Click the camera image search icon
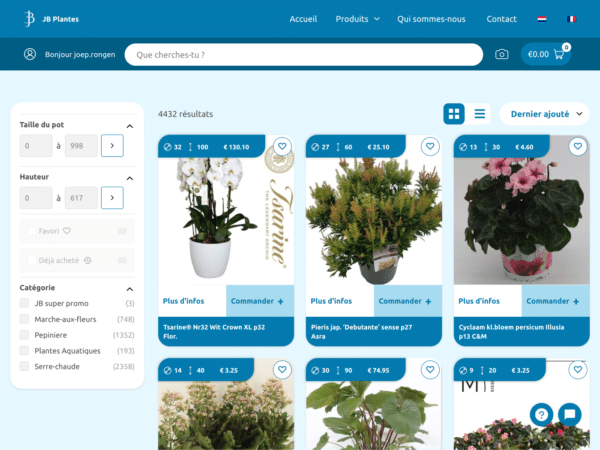Image resolution: width=600 pixels, height=450 pixels. [502, 54]
